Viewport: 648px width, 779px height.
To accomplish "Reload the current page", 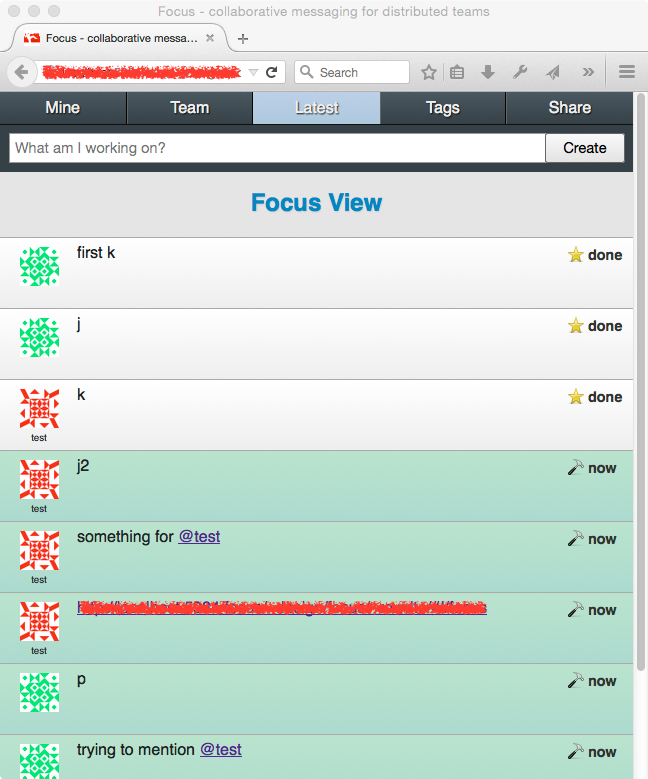I will pos(271,72).
